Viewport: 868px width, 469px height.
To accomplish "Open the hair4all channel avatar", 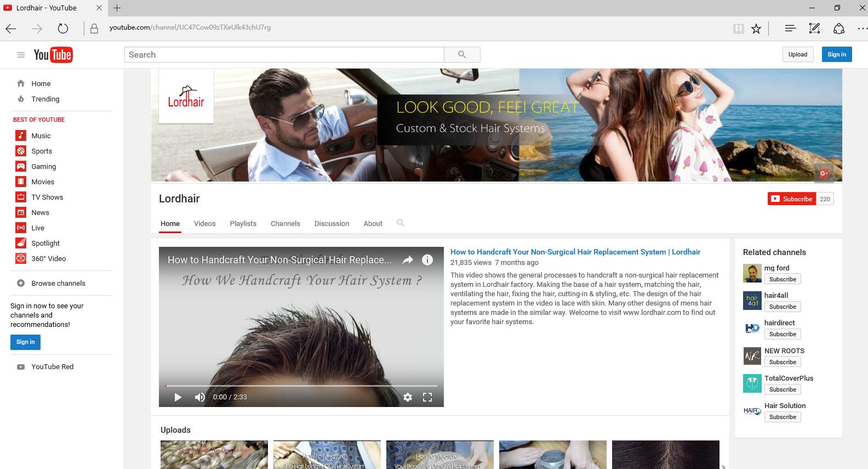I will tap(752, 301).
